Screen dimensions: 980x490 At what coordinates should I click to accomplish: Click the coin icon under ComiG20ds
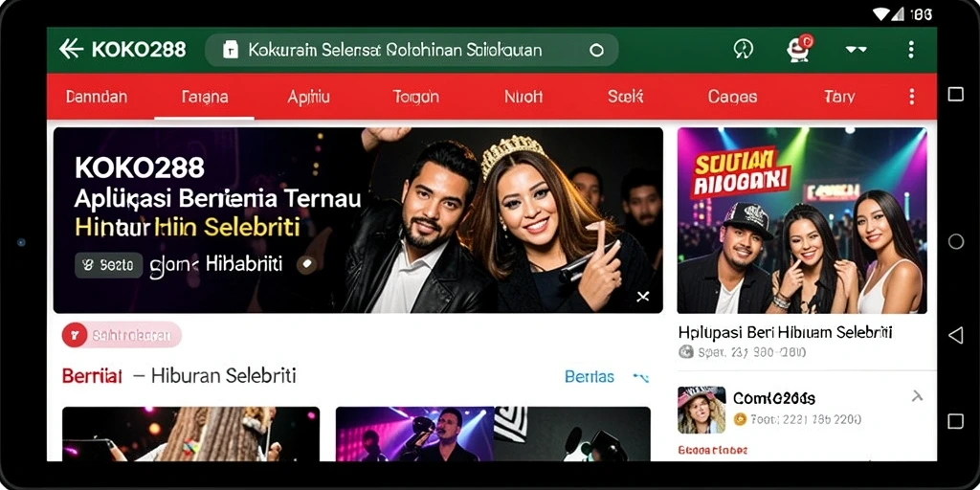pyautogui.click(x=740, y=419)
